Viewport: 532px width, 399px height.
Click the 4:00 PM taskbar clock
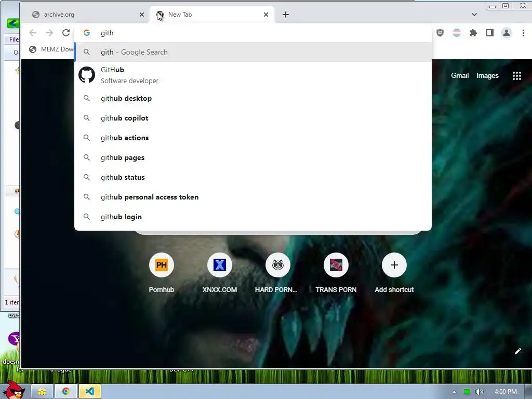(x=506, y=392)
